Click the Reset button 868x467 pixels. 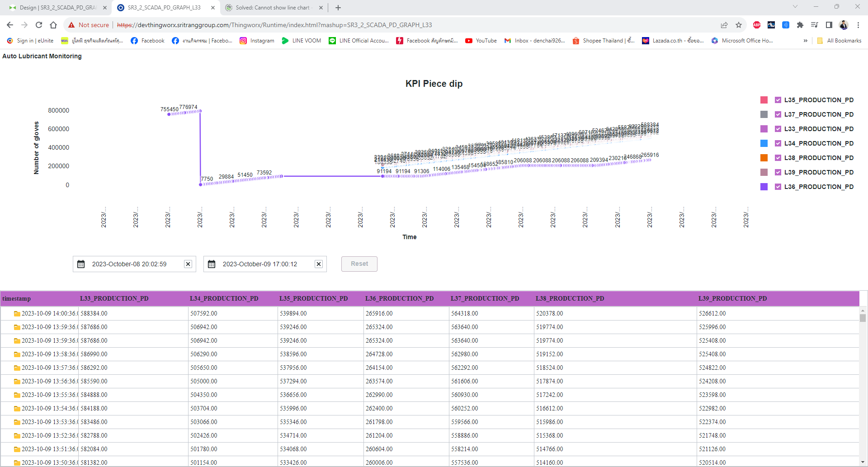point(359,264)
